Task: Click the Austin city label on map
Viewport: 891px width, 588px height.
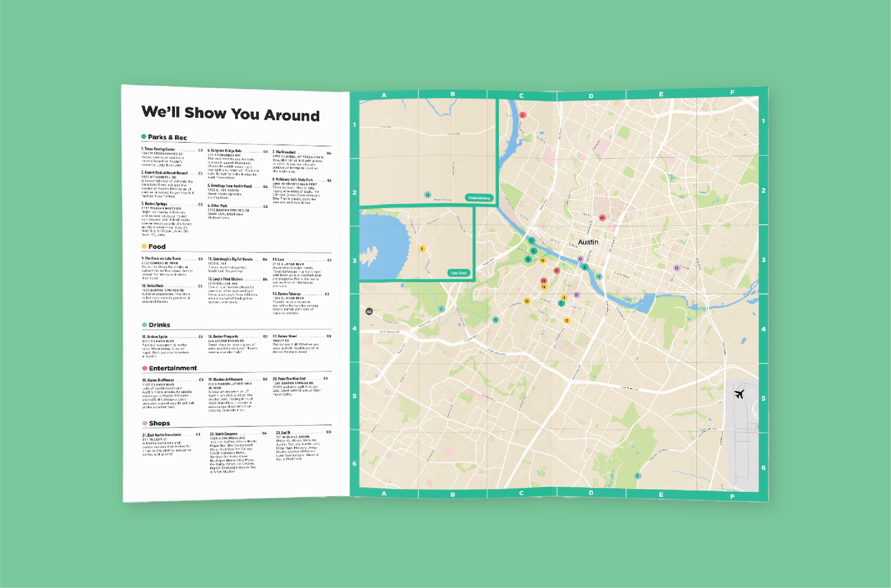Action: click(x=588, y=242)
